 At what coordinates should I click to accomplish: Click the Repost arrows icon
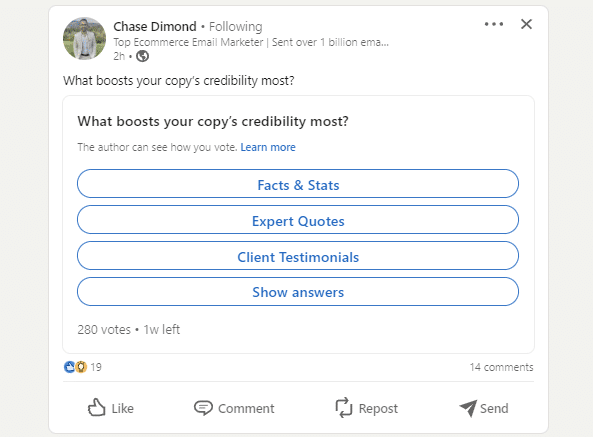(344, 408)
